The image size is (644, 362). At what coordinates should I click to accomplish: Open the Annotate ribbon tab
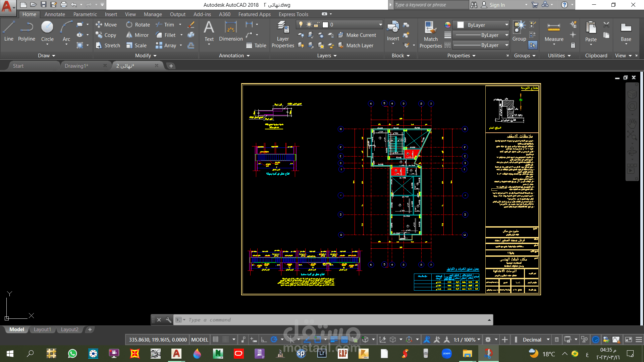[55, 14]
